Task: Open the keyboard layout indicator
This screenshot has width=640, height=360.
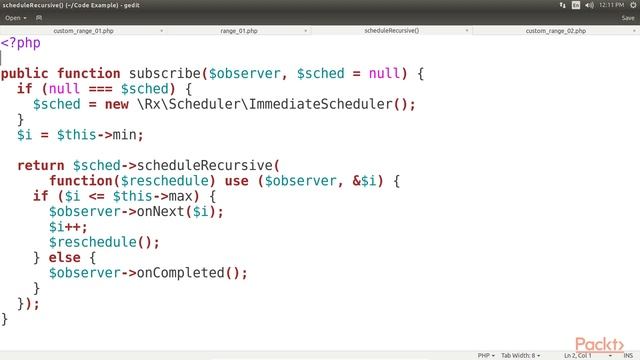Action: 576,5
